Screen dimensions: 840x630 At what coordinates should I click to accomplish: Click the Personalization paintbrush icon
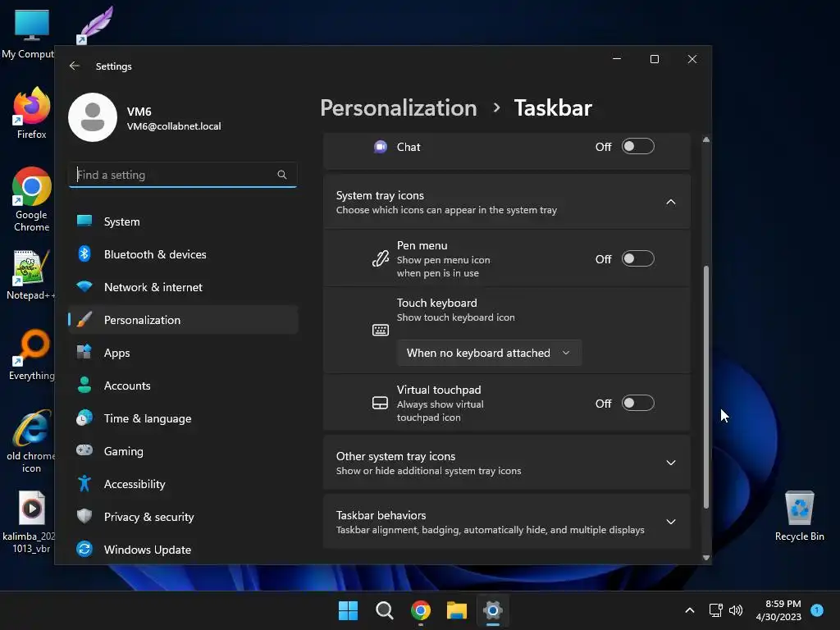[84, 319]
